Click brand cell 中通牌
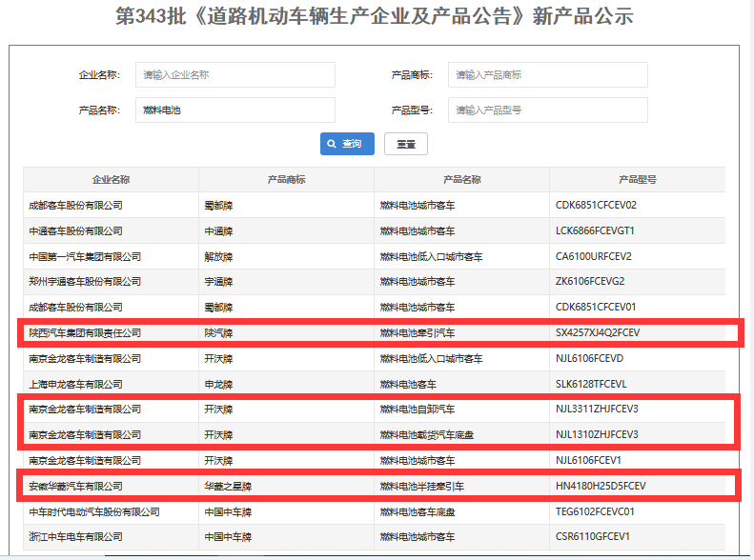The height and width of the screenshot is (560, 754). click(x=218, y=231)
